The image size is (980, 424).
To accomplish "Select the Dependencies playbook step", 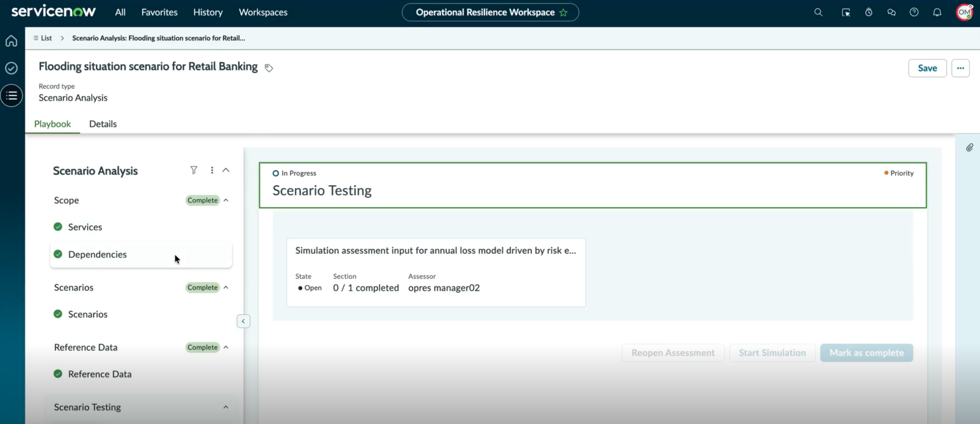I will pos(141,254).
